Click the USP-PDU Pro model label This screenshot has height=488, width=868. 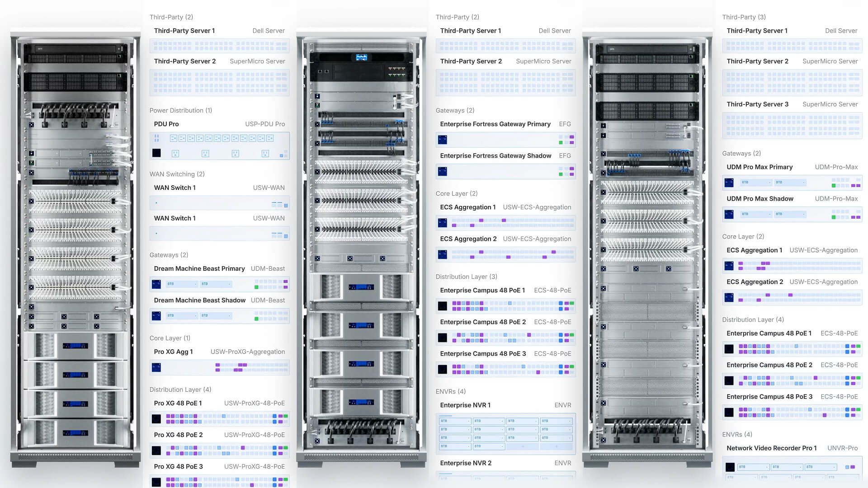(x=265, y=124)
